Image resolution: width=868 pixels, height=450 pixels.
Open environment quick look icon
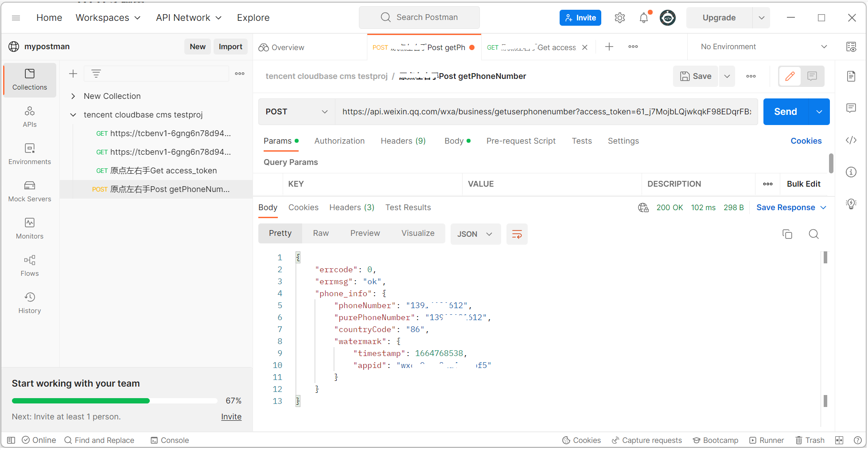pos(851,47)
